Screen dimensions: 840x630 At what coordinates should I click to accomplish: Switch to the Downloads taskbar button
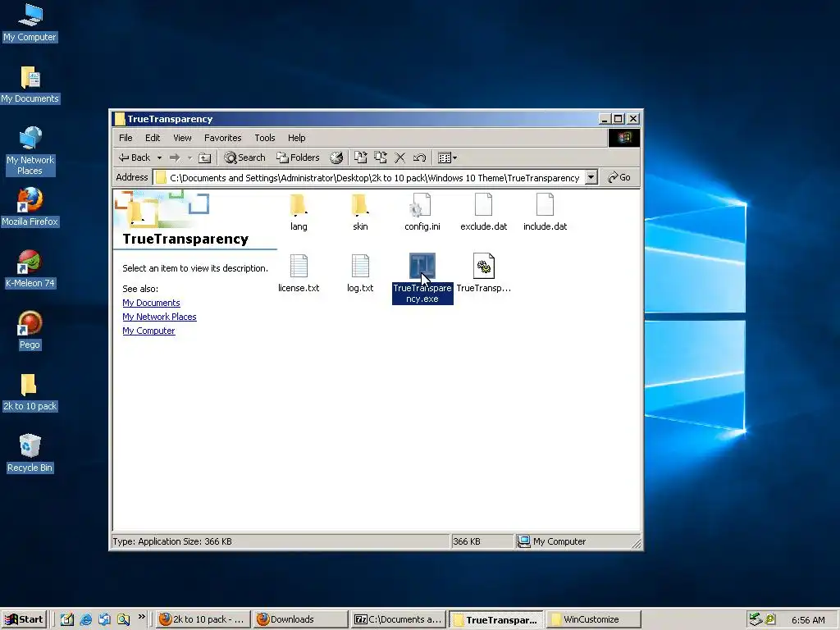[300, 619]
